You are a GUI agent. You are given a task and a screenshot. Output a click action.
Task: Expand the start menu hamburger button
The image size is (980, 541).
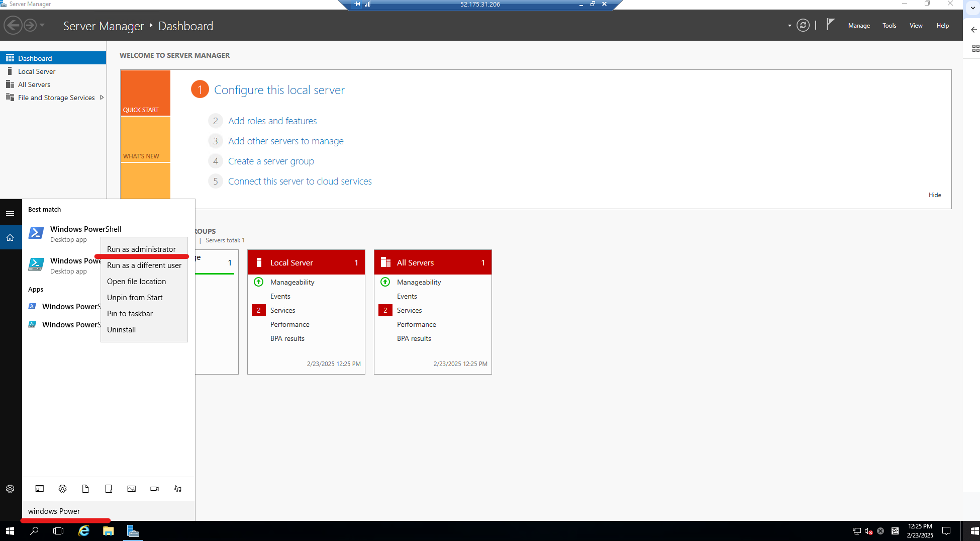[10, 213]
